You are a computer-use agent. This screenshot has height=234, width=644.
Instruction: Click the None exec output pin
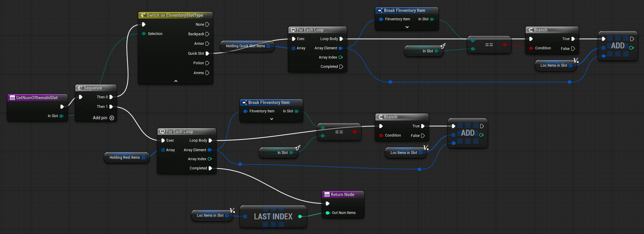point(207,25)
